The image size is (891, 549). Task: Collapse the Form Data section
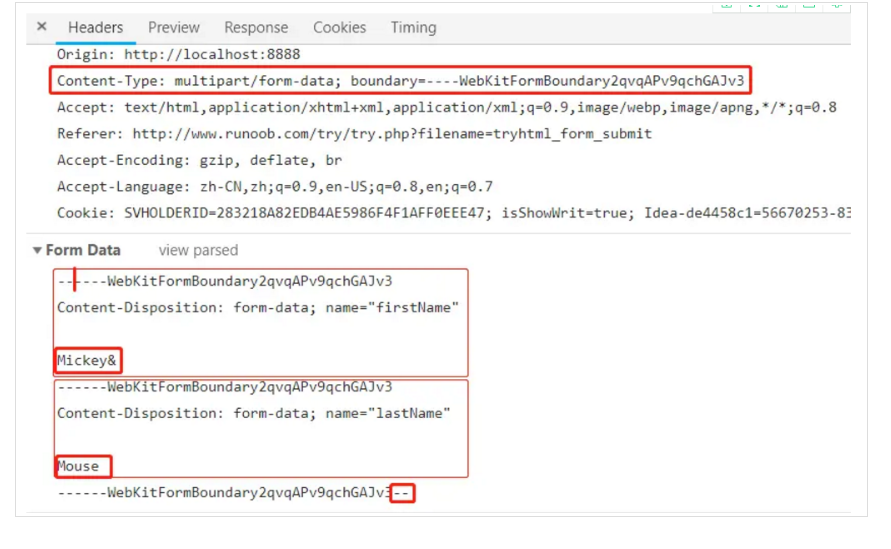pyautogui.click(x=37, y=250)
